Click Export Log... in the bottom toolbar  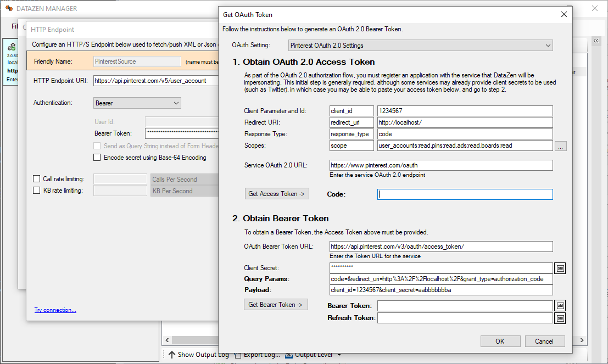pos(262,354)
